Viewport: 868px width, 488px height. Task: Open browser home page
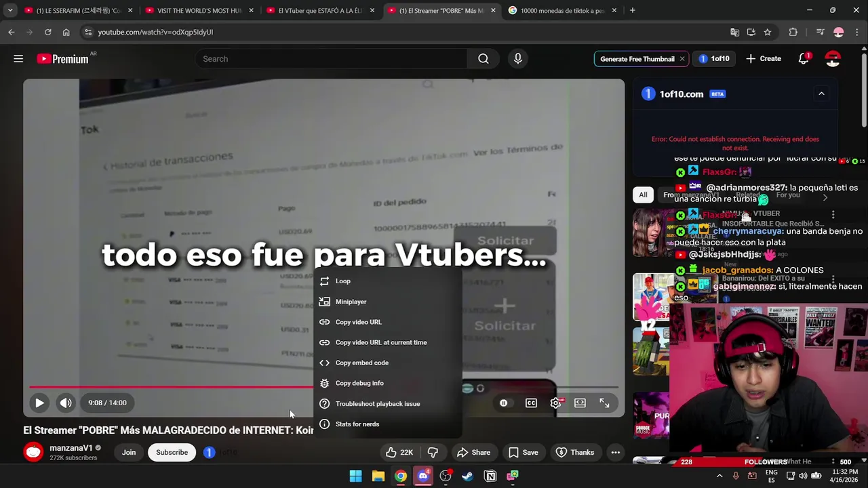click(66, 32)
